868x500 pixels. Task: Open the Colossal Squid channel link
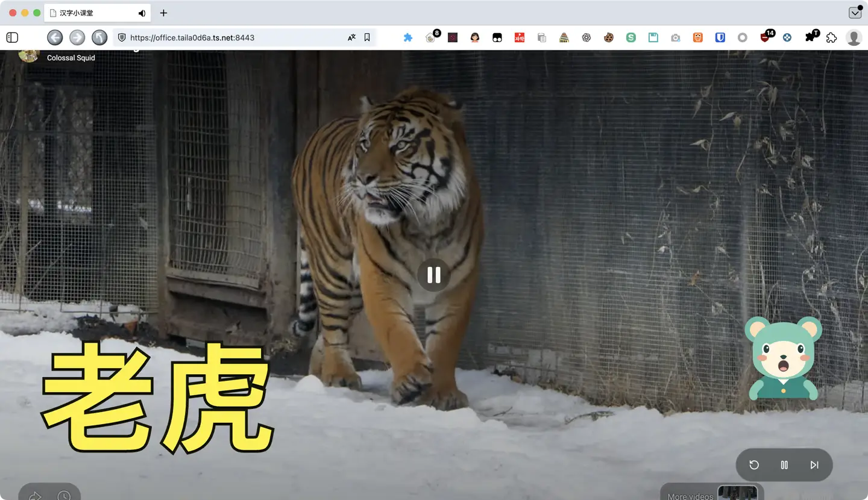[71, 58]
